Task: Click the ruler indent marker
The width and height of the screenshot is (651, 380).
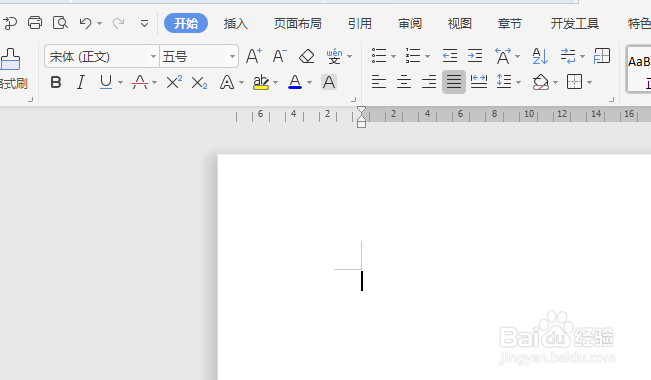Action: pos(361,117)
